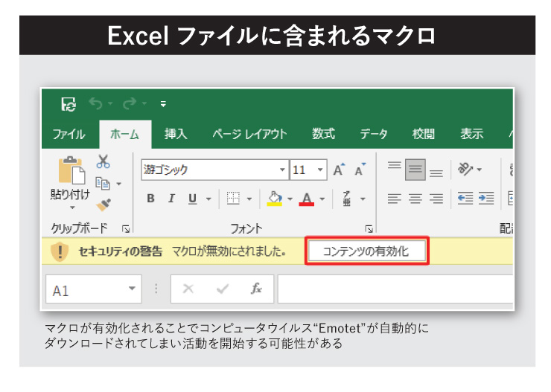Click the 貼り付け paste clipboard icon
The image size is (551, 392).
71,170
